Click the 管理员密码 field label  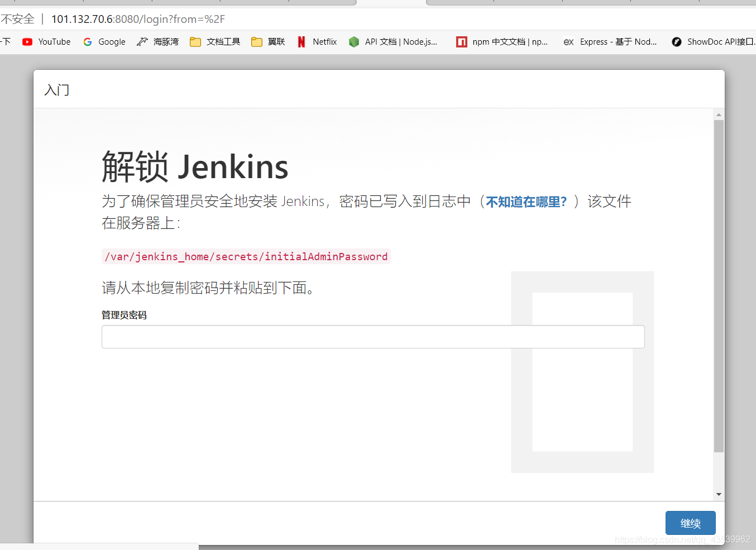coord(124,315)
